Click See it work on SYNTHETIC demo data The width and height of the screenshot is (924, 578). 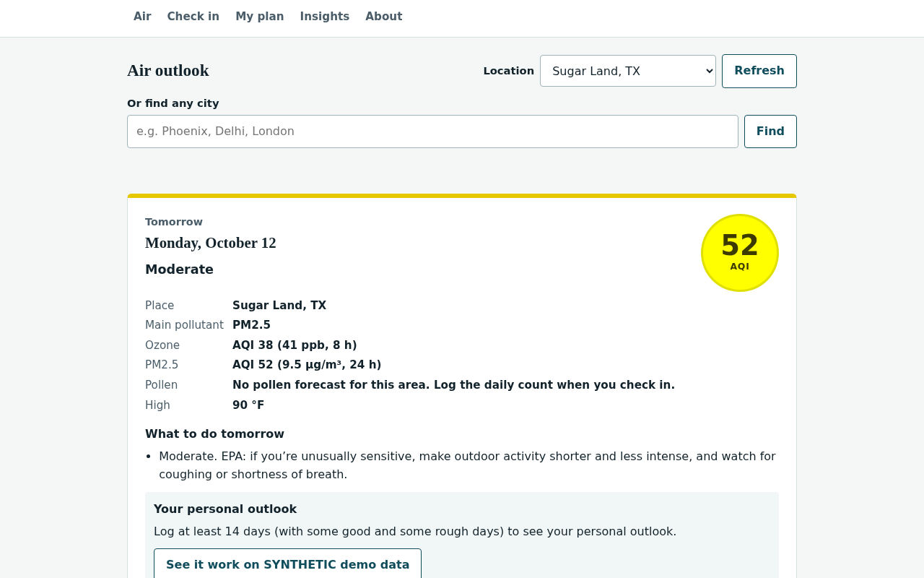287,564
